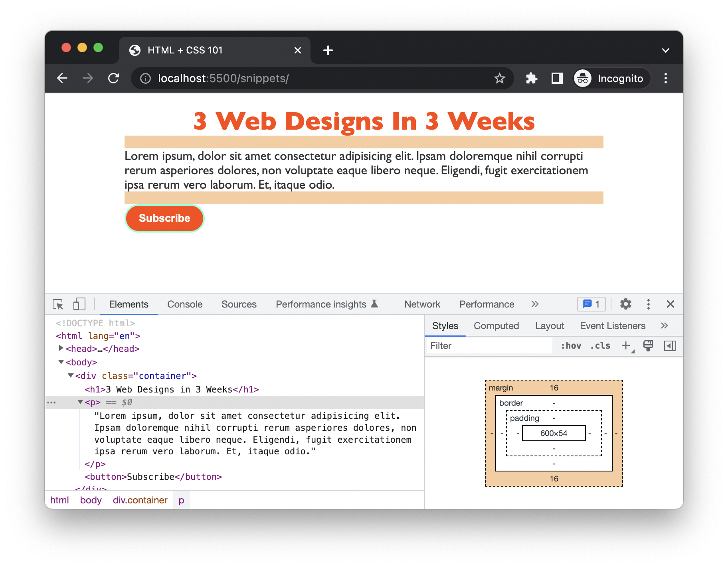This screenshot has width=728, height=568.
Task: Toggle the :hov element state panel
Action: click(x=571, y=346)
